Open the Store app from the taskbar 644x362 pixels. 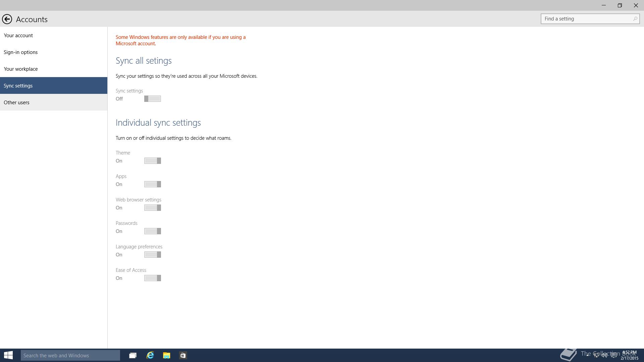coord(183,355)
